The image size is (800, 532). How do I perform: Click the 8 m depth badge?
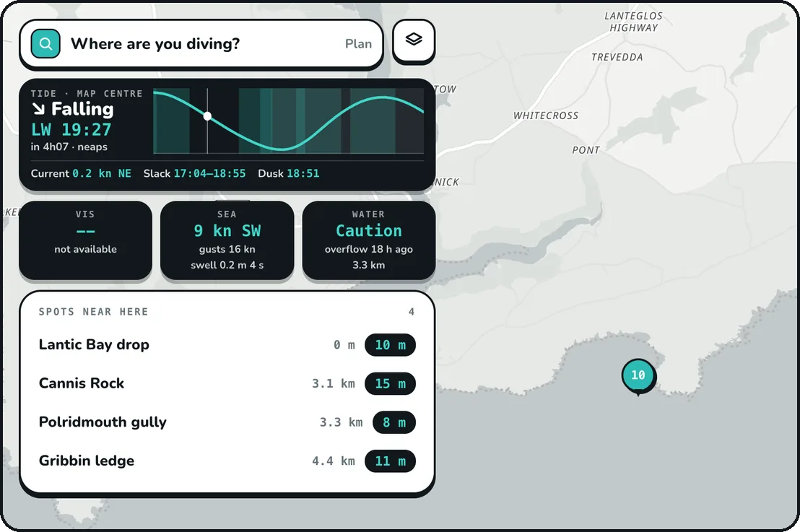(x=394, y=422)
